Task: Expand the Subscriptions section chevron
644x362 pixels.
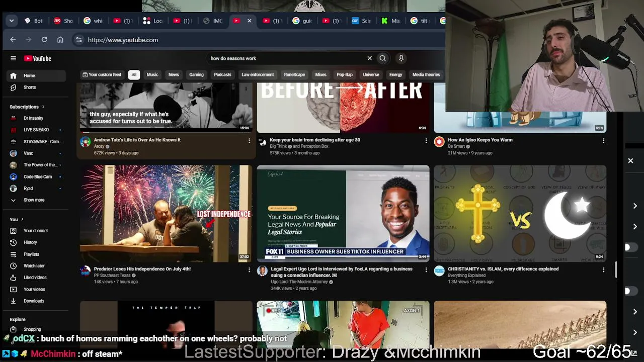Action: (43, 107)
